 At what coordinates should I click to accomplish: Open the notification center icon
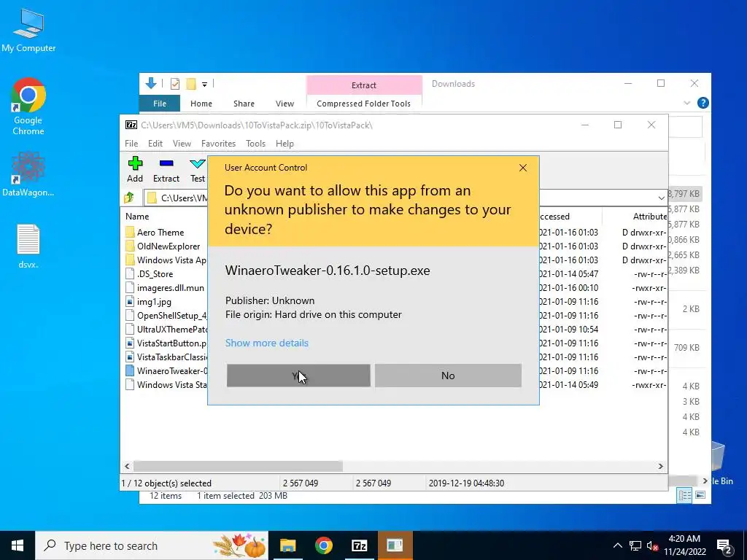coord(724,546)
